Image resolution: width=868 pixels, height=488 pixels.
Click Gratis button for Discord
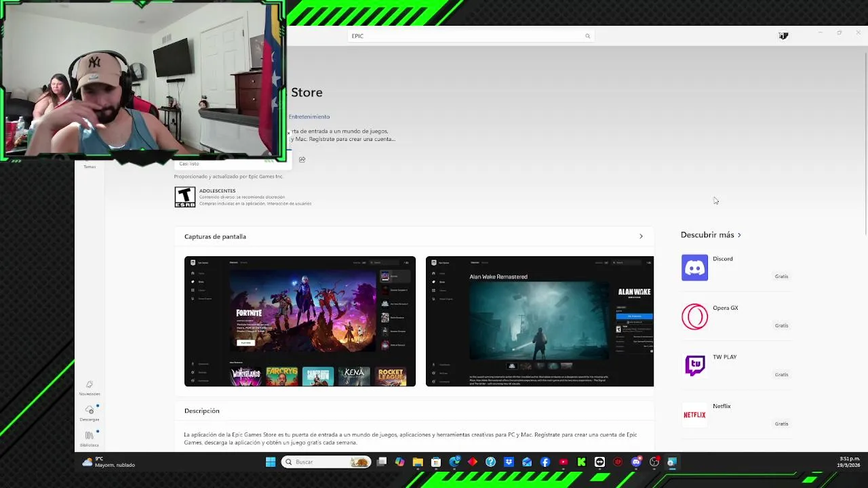781,277
